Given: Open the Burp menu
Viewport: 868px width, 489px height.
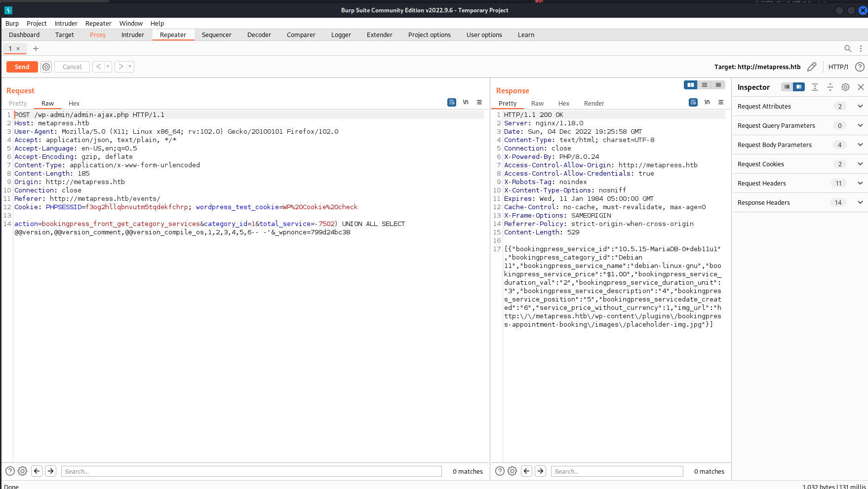Looking at the screenshot, I should [x=12, y=23].
